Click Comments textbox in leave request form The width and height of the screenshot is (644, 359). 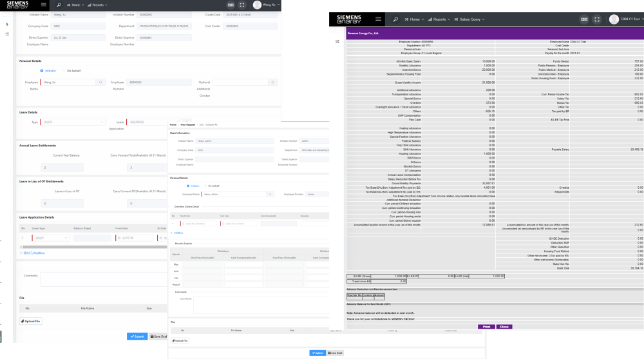(x=104, y=279)
